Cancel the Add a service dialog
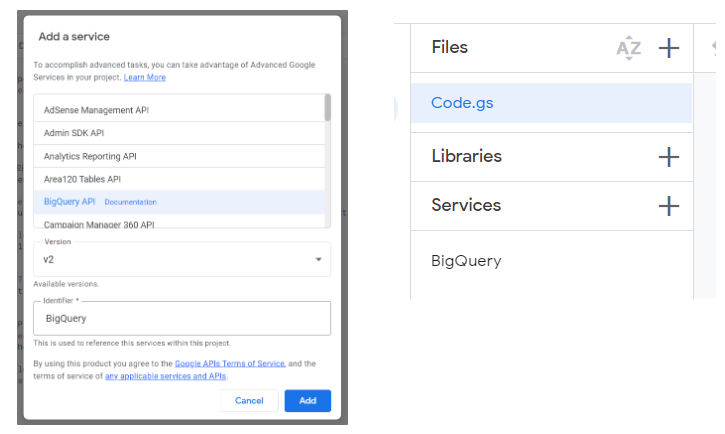This screenshot has width=725, height=434. click(x=249, y=401)
